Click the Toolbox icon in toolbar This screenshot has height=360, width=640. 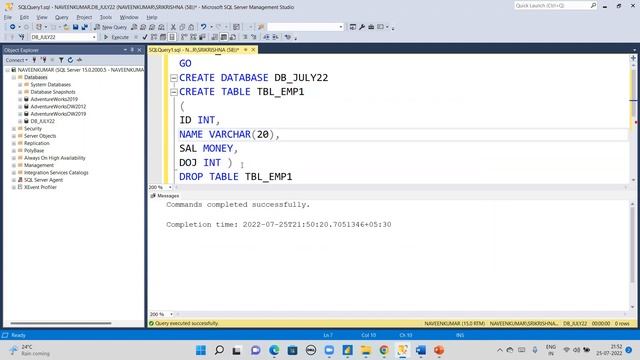(x=371, y=27)
